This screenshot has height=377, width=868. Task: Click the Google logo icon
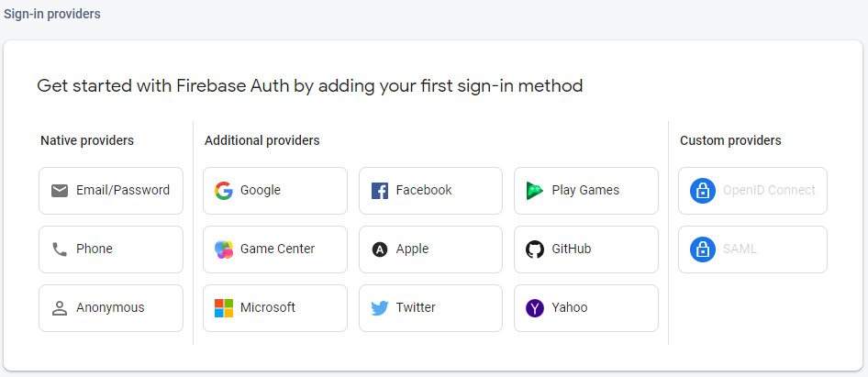(223, 191)
